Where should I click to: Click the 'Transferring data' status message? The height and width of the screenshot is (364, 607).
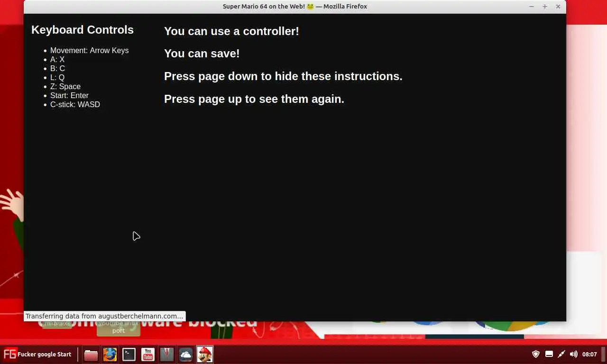(x=104, y=316)
